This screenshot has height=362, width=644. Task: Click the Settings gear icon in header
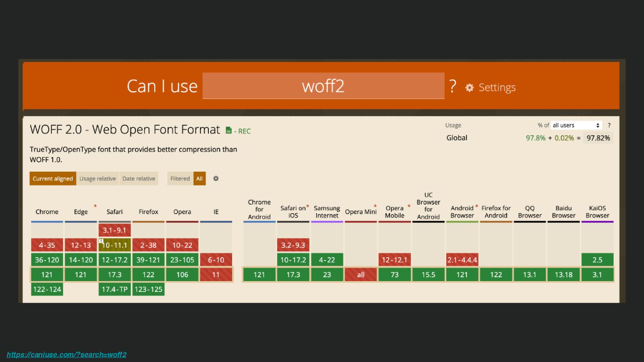(469, 88)
